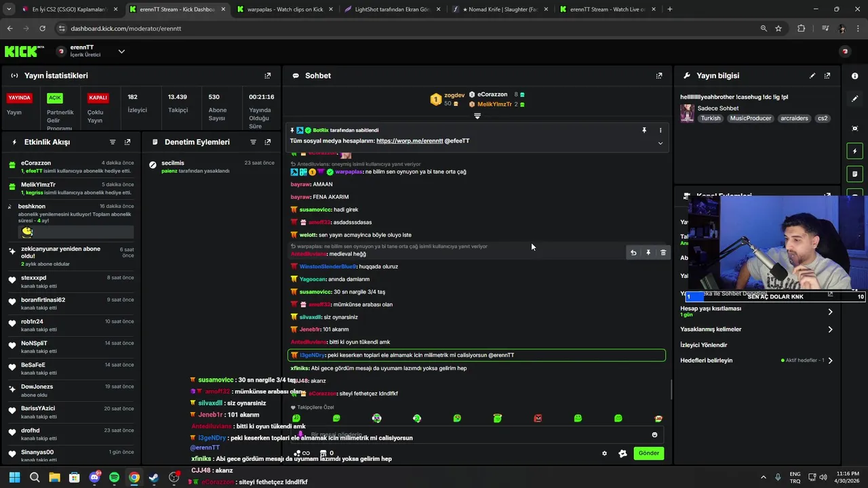Select the arcraiders stream tag
This screenshot has width=868, height=488.
(794, 118)
